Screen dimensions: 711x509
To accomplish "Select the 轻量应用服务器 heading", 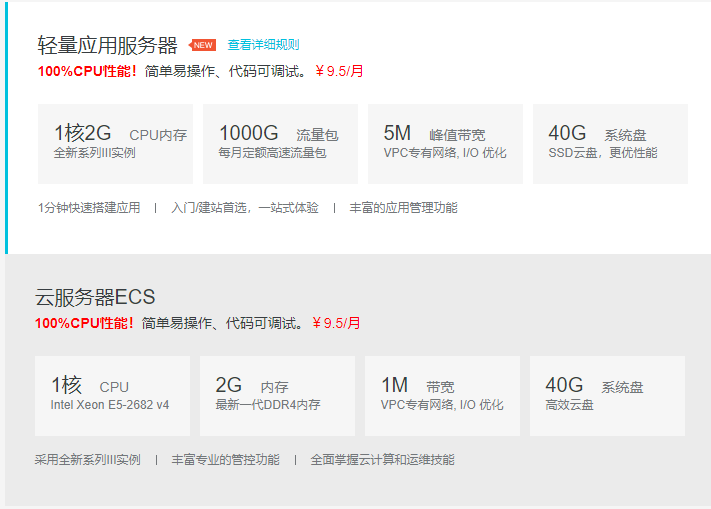I will [107, 46].
